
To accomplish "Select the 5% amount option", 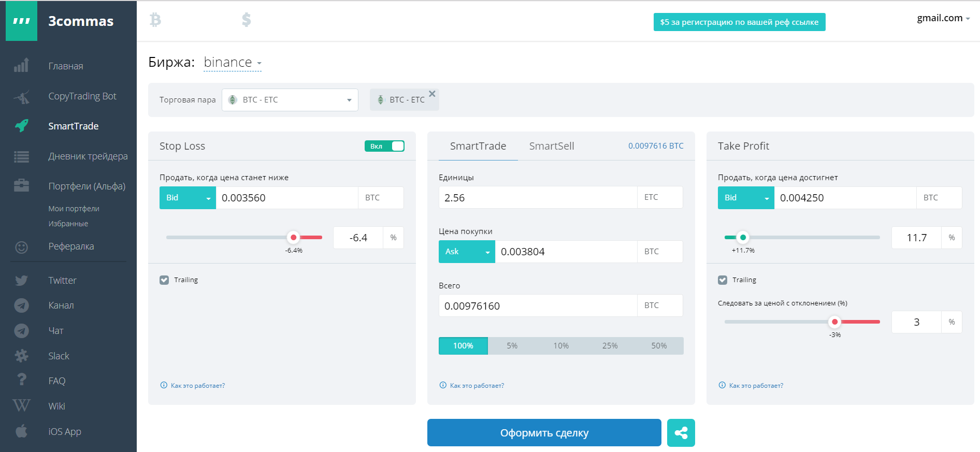I will (512, 346).
